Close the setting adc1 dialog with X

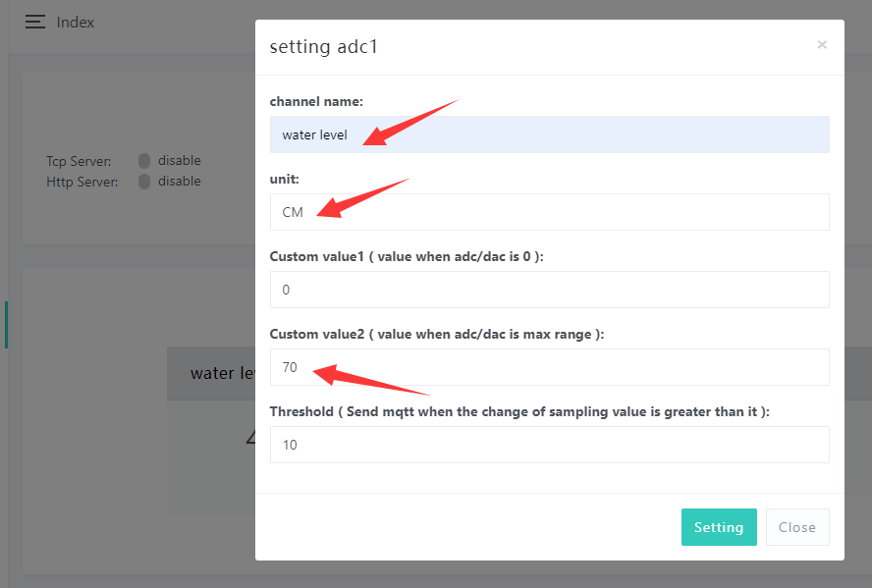click(x=822, y=44)
